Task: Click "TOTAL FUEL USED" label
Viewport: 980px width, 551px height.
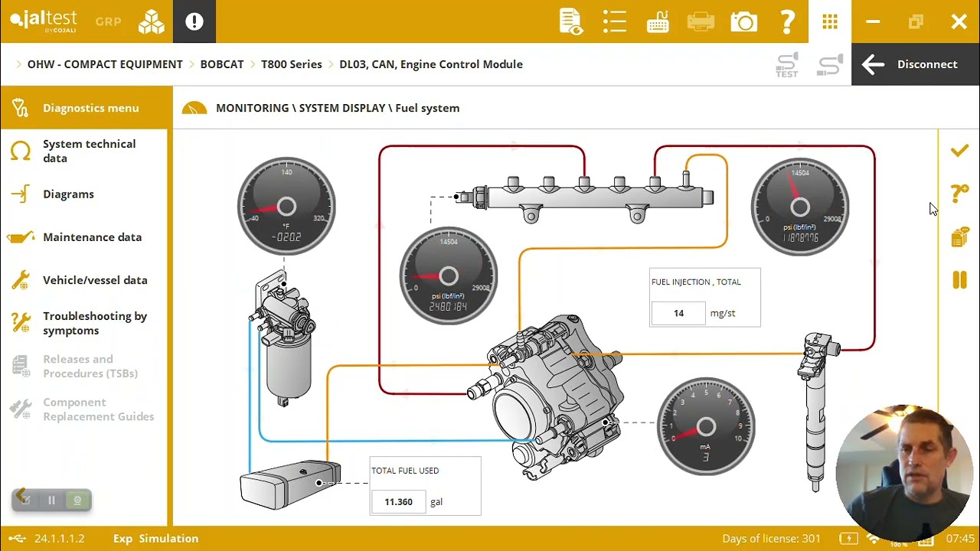Action: click(x=405, y=471)
